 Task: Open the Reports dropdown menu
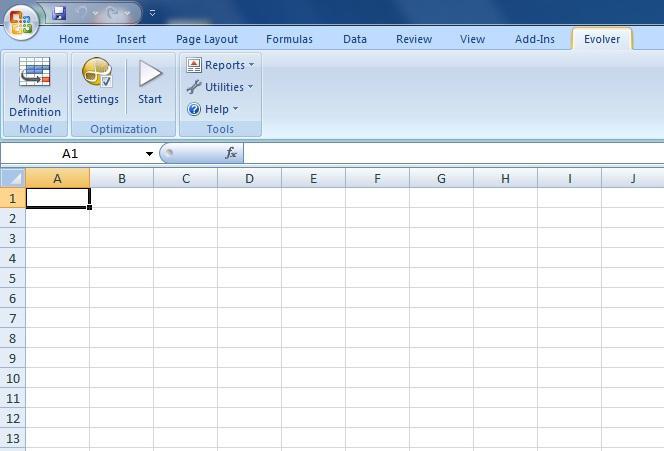click(x=220, y=65)
